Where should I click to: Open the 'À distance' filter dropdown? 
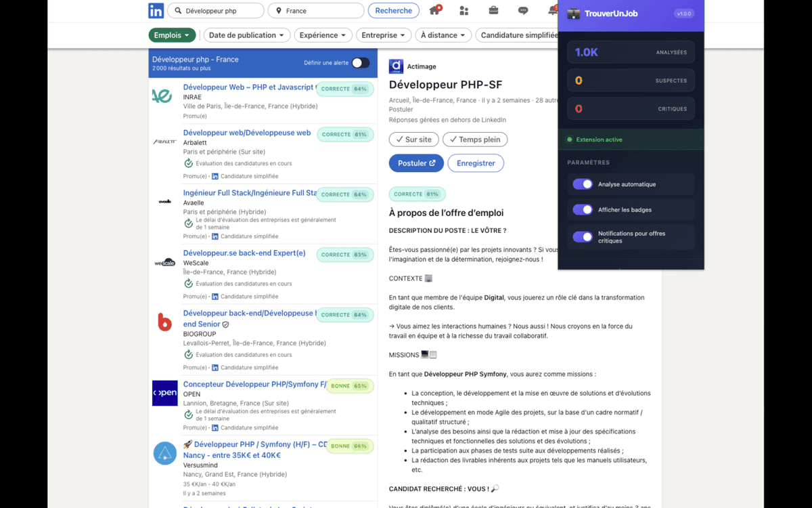click(x=443, y=35)
